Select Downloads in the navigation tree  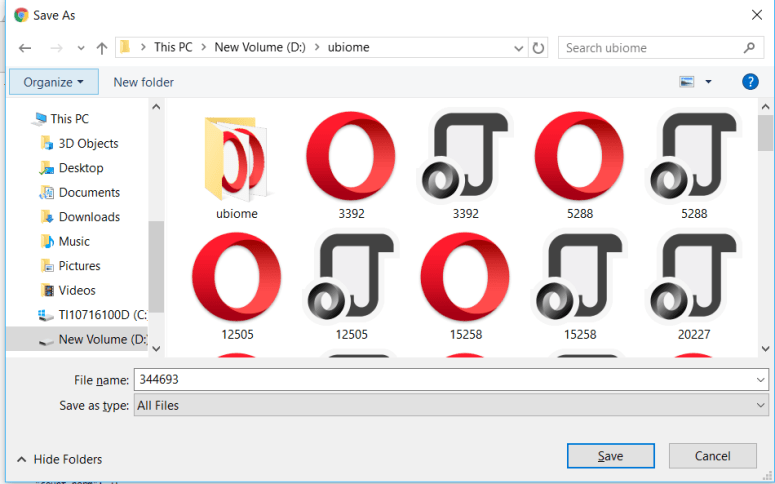pyautogui.click(x=89, y=217)
